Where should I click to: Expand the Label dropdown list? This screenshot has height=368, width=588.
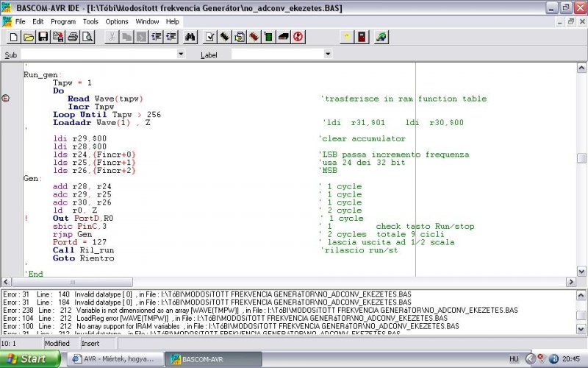tap(328, 54)
